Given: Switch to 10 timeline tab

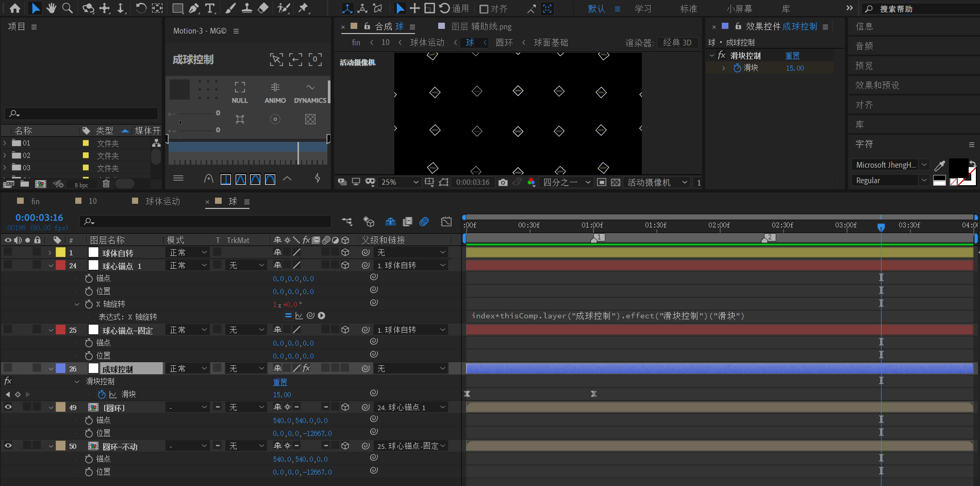Looking at the screenshot, I should 93,201.
